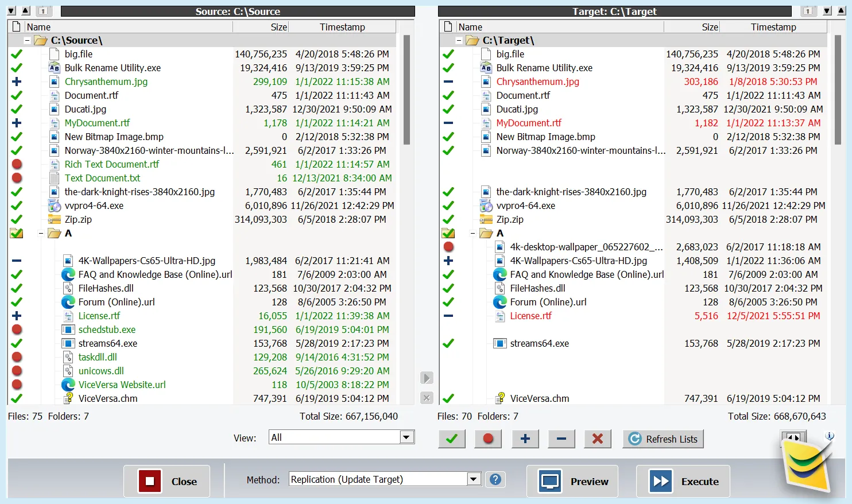Sort Target list by Timestamp column
The image size is (852, 504).
(x=773, y=27)
